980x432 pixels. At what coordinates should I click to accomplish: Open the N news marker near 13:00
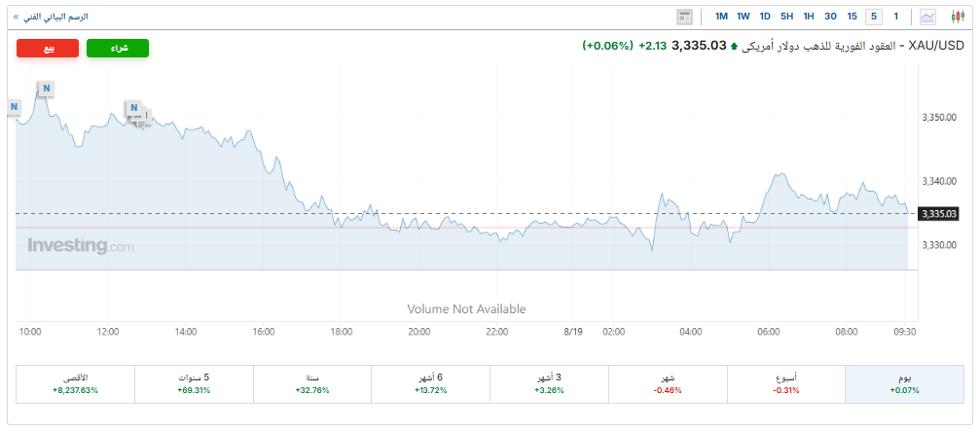133,108
